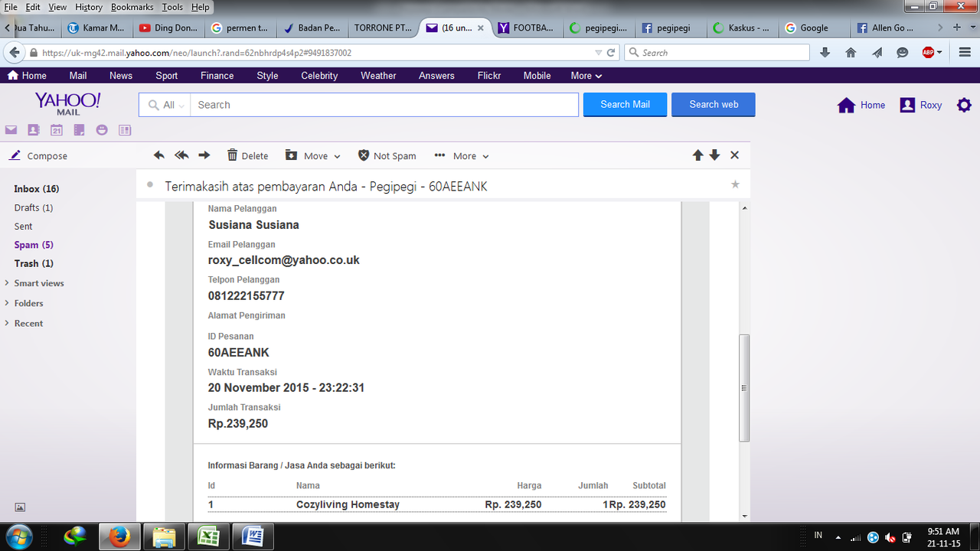Screen dimensions: 980x551
Task: Click the paper plane send icon in Firefox toolbar
Action: 877,53
